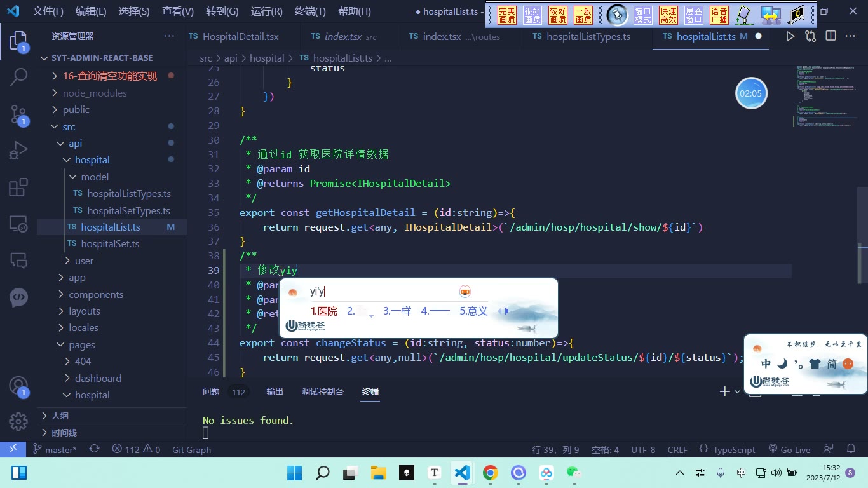Click the Go Live status bar item

click(x=789, y=449)
